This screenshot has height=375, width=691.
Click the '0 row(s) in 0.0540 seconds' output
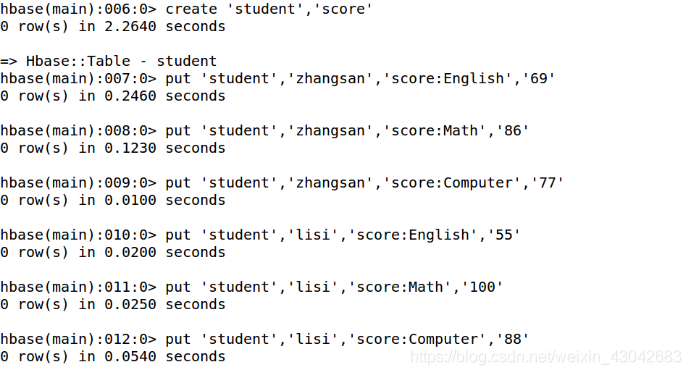pos(113,356)
